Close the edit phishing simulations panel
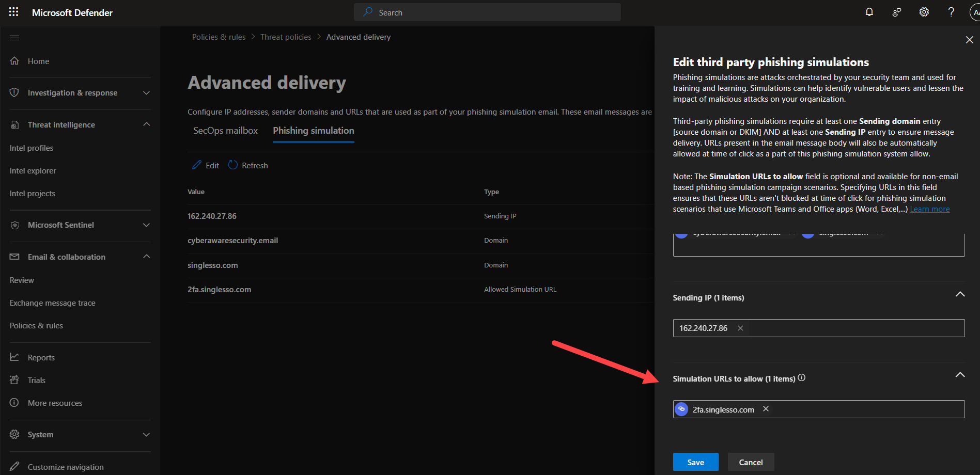The height and width of the screenshot is (475, 980). [x=969, y=40]
